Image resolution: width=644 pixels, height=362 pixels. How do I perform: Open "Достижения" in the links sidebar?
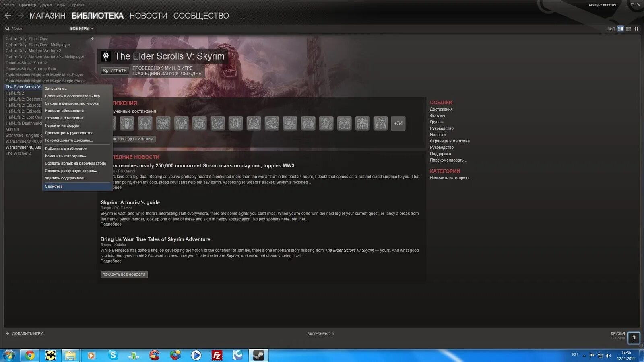tap(441, 109)
